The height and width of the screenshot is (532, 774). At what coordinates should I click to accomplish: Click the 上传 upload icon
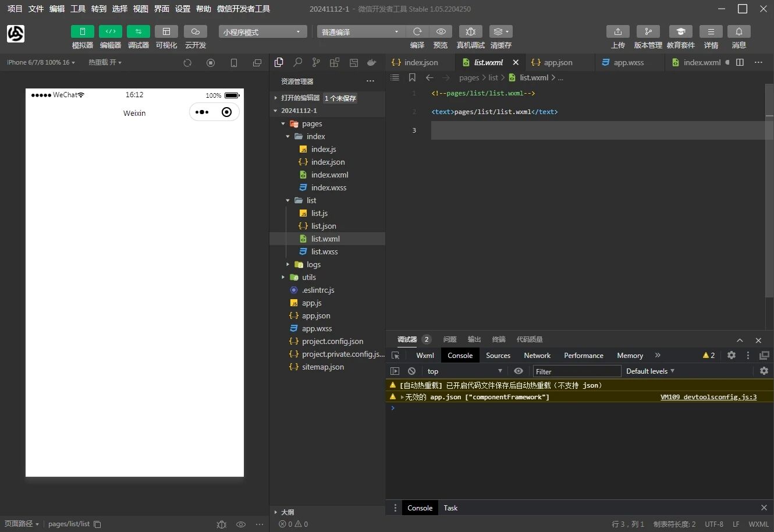point(618,31)
